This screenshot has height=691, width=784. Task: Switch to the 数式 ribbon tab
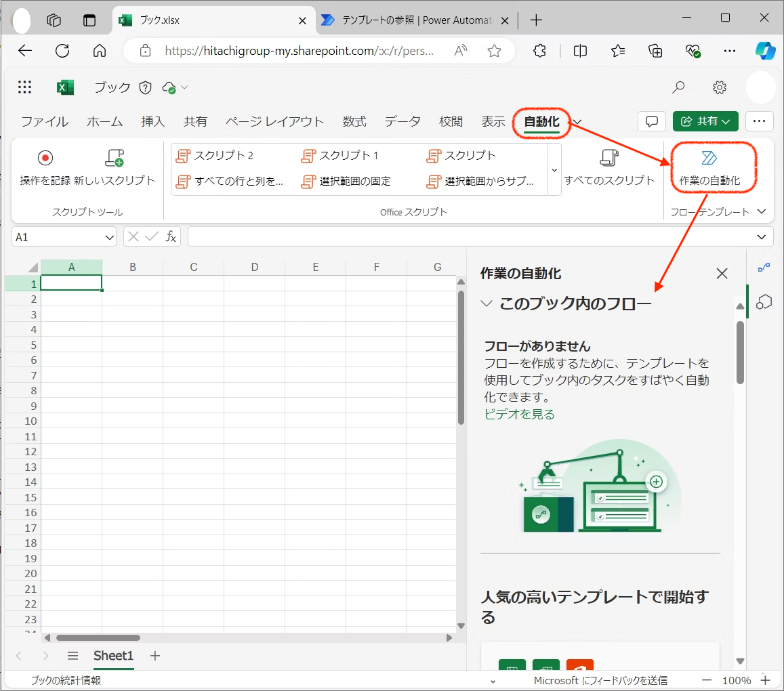point(354,121)
